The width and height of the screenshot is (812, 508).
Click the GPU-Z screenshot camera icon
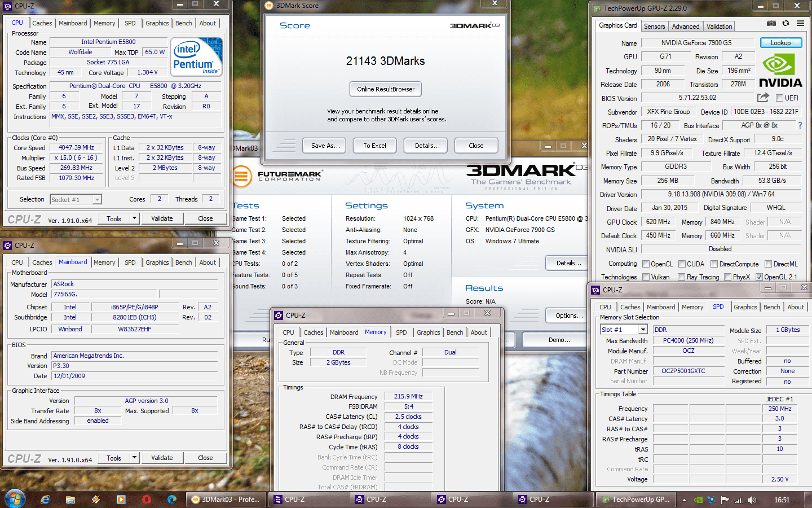pyautogui.click(x=771, y=23)
